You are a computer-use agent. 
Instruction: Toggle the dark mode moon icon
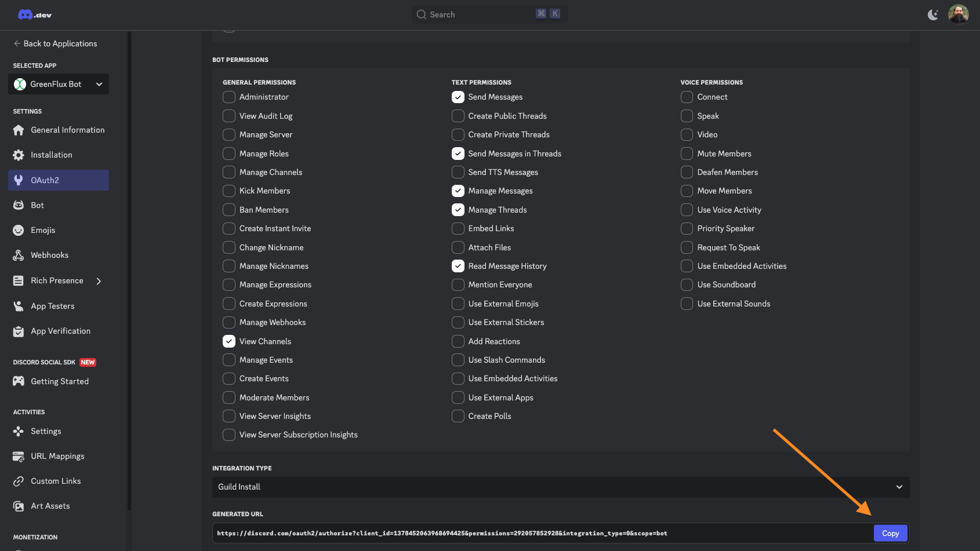(932, 14)
